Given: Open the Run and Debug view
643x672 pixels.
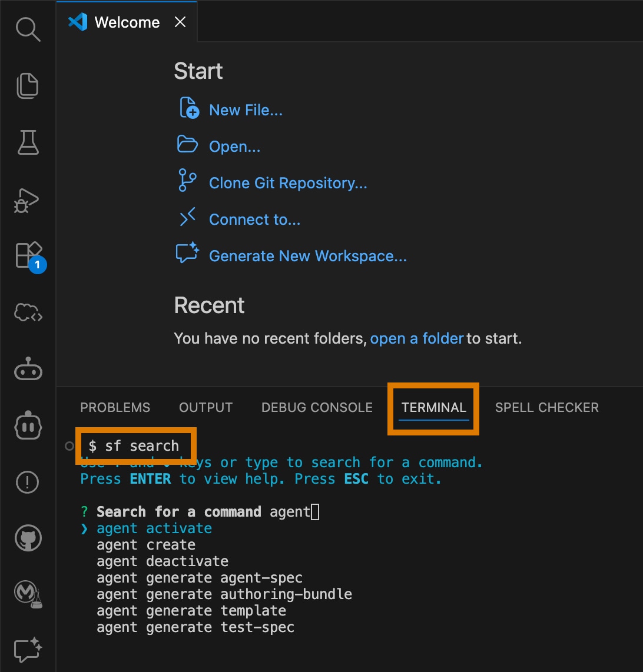Looking at the screenshot, I should pos(28,201).
